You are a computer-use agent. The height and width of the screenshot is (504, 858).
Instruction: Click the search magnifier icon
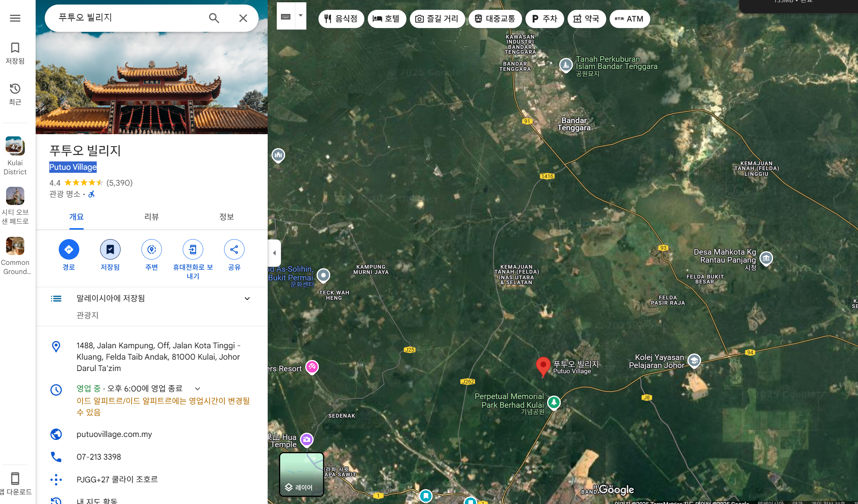click(214, 18)
